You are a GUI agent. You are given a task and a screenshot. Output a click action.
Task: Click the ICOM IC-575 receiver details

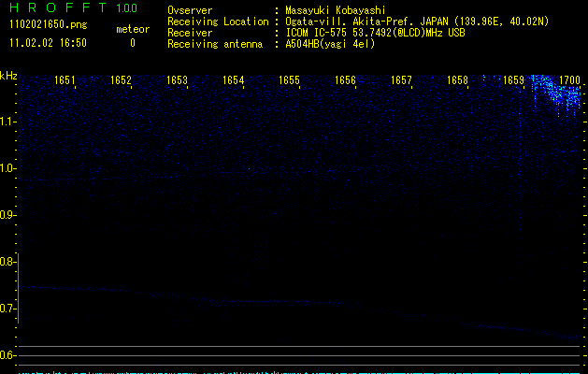point(375,33)
